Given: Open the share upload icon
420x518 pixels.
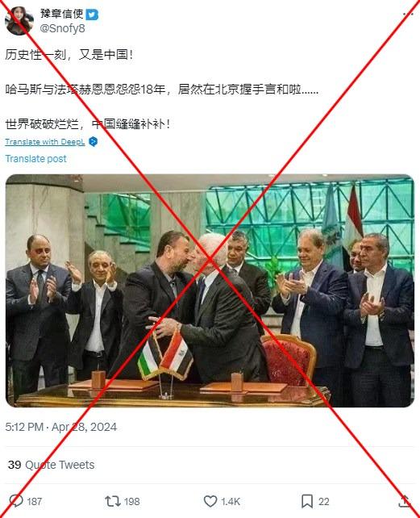Looking at the screenshot, I should click(x=404, y=501).
